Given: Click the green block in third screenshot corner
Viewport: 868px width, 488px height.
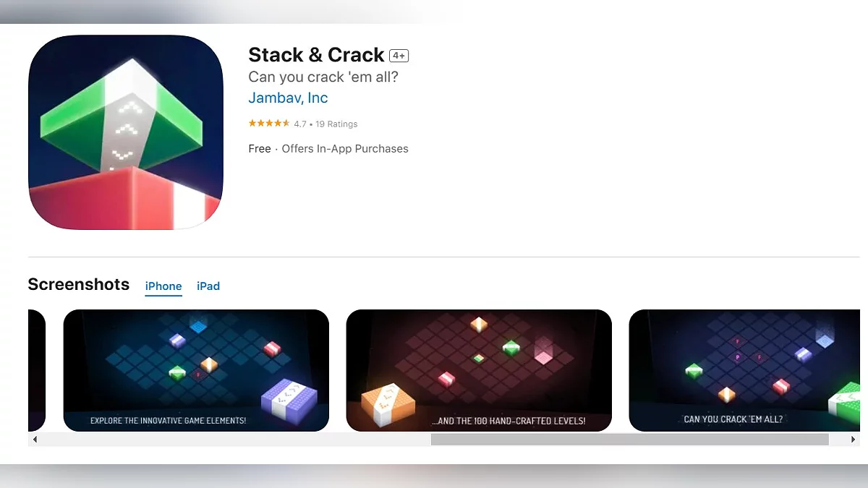Looking at the screenshot, I should [846, 405].
